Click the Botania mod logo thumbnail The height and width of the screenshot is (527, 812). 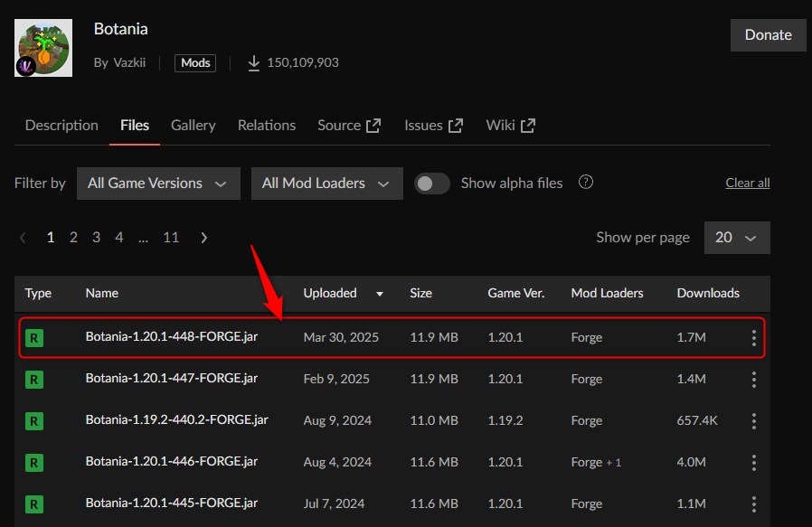pos(43,48)
